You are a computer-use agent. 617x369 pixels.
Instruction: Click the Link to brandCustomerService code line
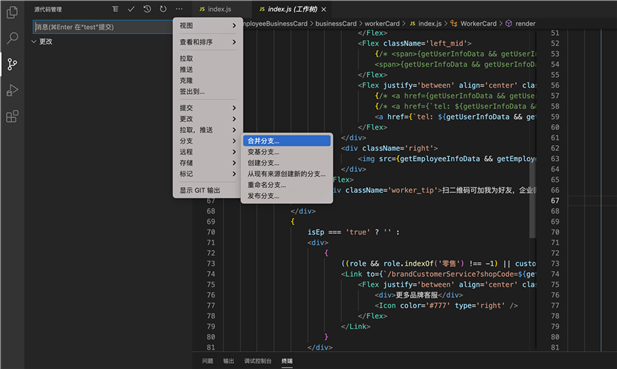[x=438, y=274]
